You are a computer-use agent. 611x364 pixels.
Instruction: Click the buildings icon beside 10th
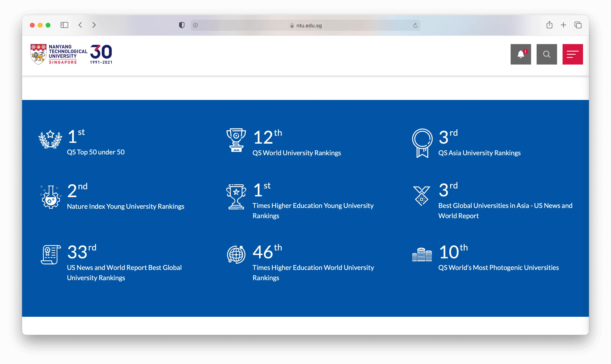pos(422,255)
